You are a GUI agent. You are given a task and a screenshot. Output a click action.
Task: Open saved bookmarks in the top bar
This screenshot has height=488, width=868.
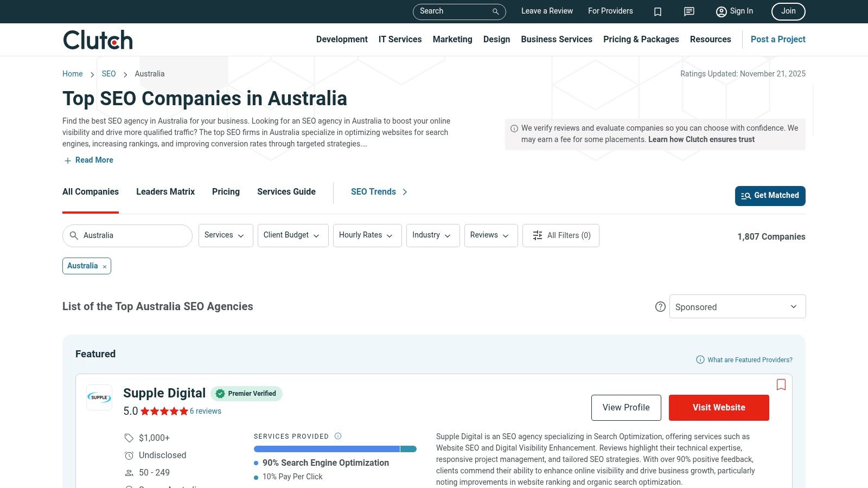[x=658, y=11]
